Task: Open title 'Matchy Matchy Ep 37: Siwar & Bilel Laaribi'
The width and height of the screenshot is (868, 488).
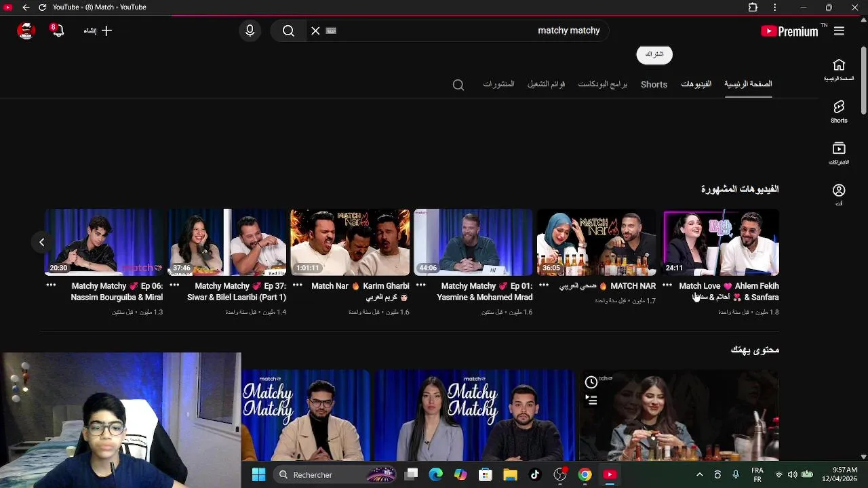Action: click(237, 291)
